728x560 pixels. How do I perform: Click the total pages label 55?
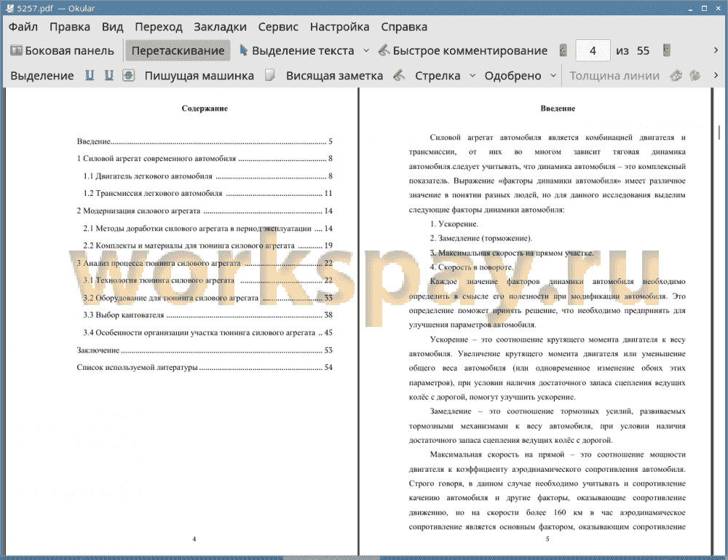643,51
